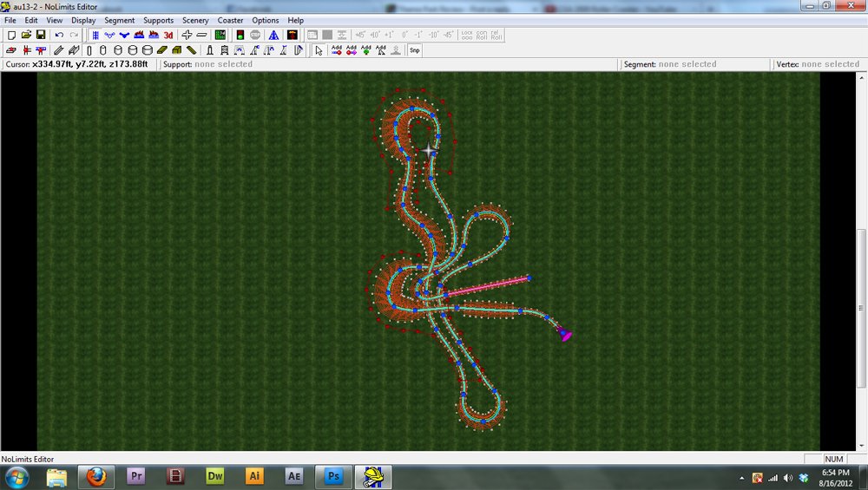Open the Segment menu
Viewport: 868px width, 490px height.
[x=120, y=20]
